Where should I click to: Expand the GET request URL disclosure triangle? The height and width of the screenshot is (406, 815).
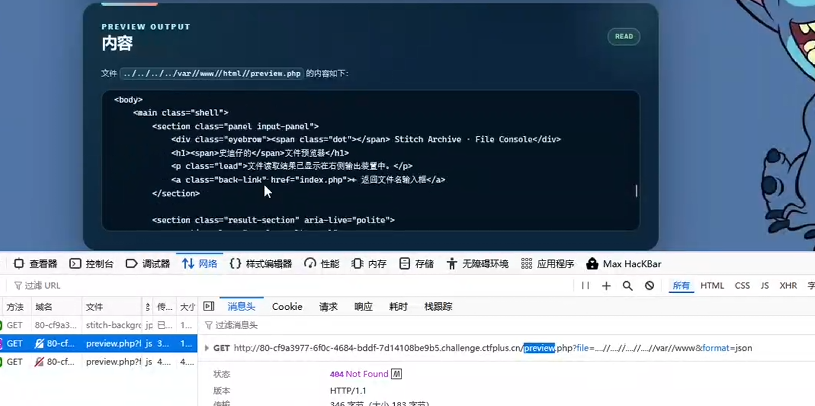click(207, 348)
